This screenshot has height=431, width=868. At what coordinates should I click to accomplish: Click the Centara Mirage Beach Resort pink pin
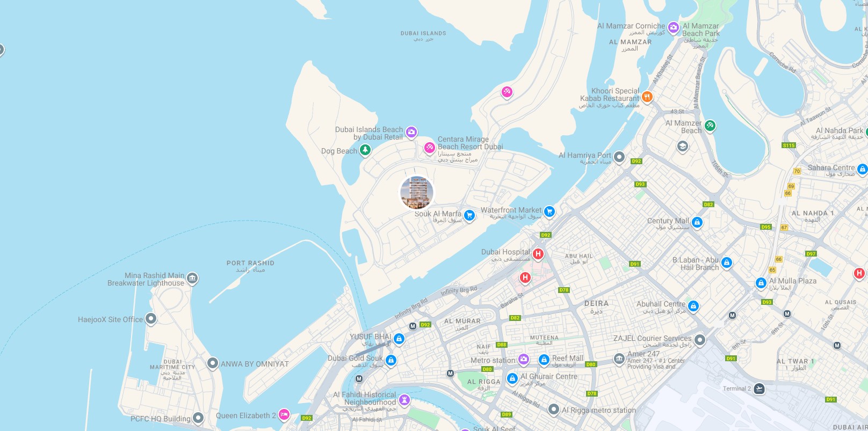point(429,148)
